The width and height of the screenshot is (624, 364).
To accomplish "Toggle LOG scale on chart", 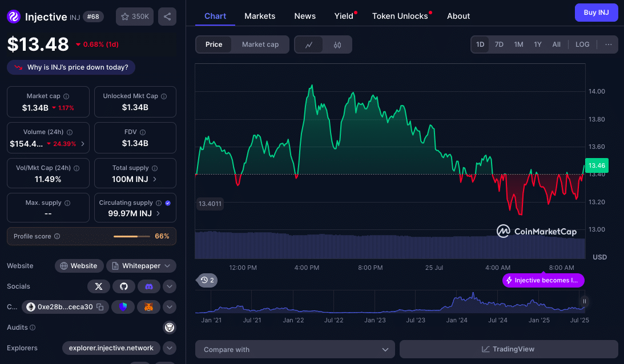I will (582, 45).
